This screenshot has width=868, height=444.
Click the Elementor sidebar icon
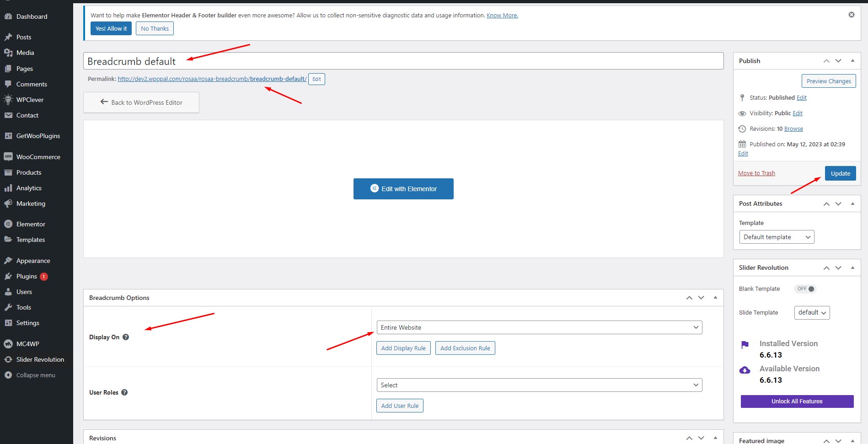[x=8, y=224]
